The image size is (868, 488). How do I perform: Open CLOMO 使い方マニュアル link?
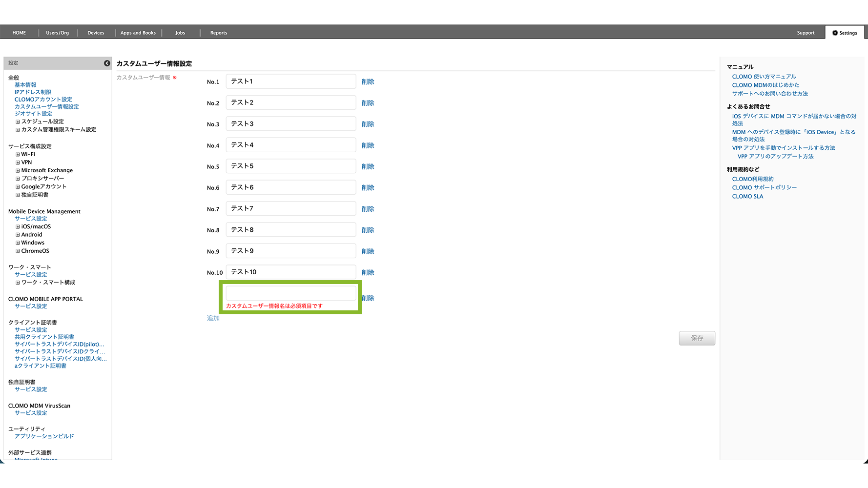(x=764, y=77)
